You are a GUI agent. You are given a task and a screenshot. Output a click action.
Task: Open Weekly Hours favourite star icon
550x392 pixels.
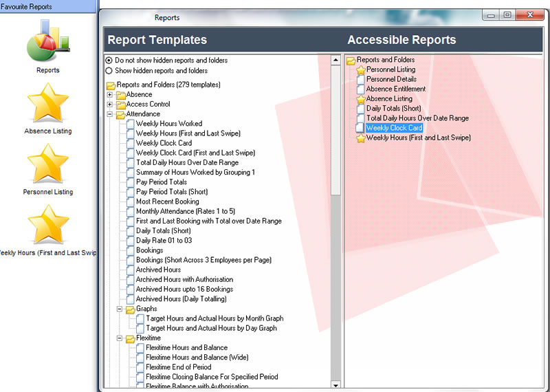point(47,225)
